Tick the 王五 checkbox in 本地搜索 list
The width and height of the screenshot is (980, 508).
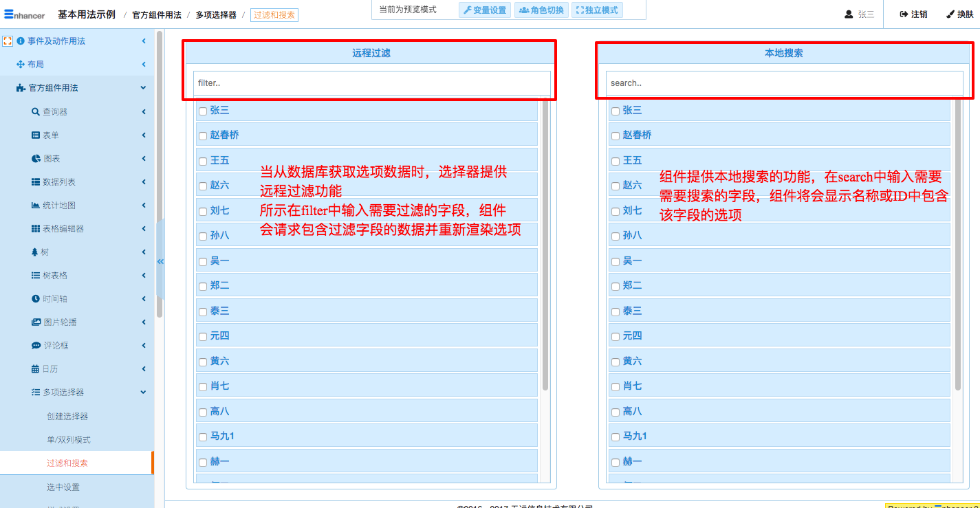616,162
